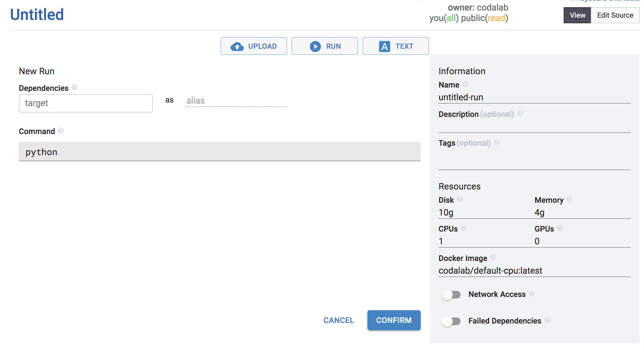Select the View tab

pos(577,15)
